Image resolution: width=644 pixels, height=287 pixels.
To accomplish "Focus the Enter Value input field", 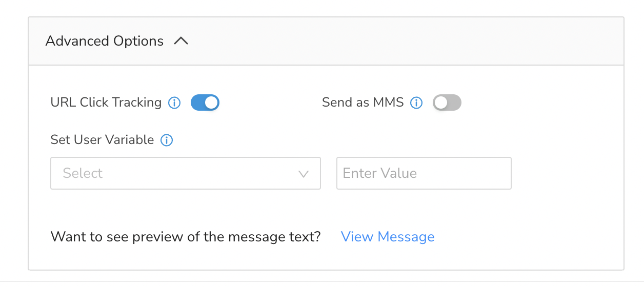I will tap(424, 173).
